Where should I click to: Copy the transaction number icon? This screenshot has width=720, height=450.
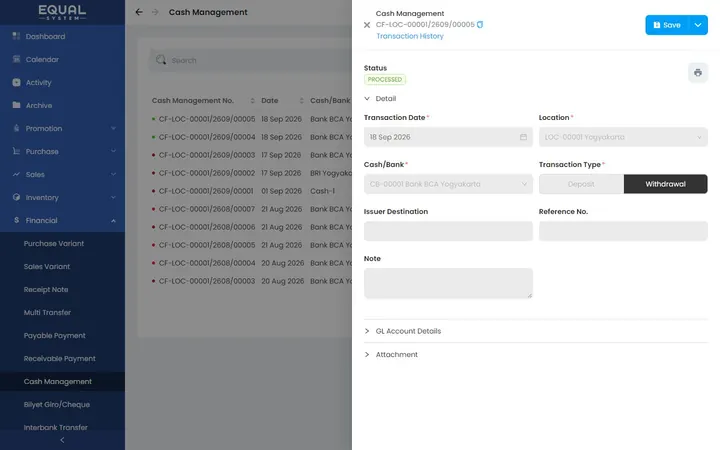480,24
